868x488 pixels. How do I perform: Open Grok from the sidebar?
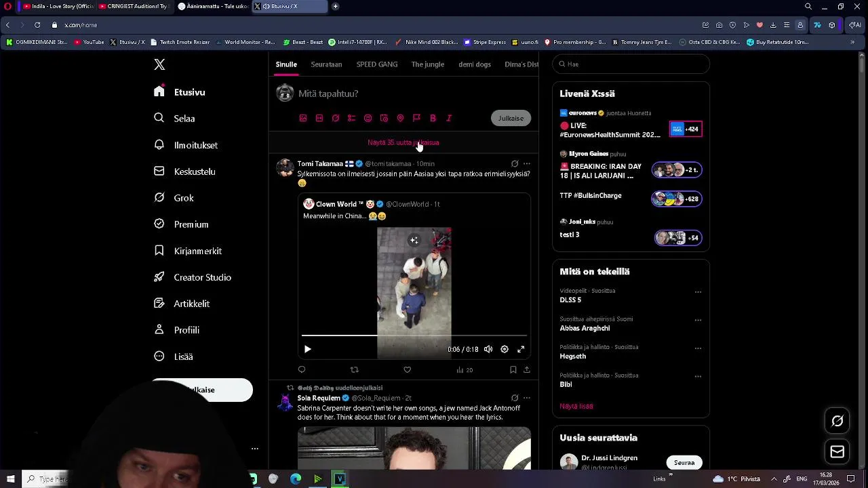coord(174,198)
